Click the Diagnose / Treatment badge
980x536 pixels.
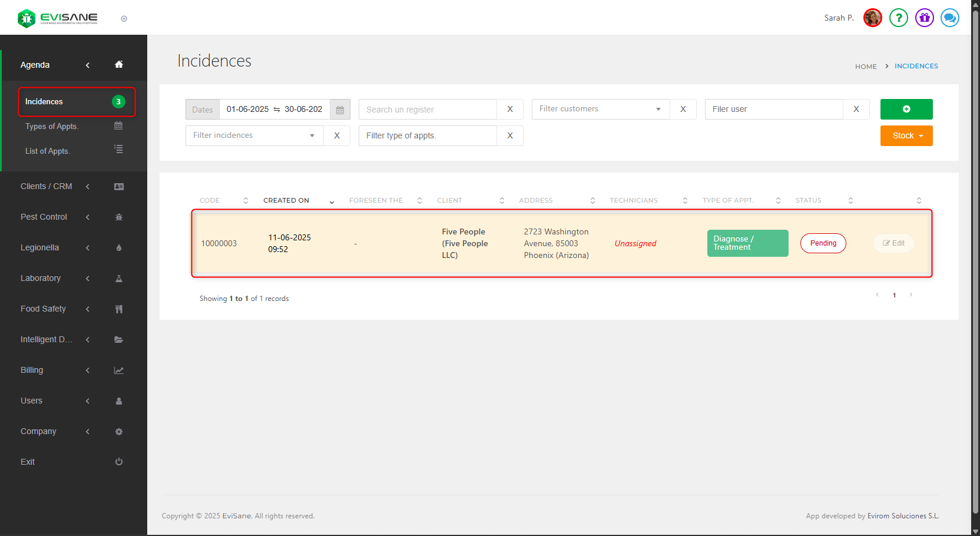coord(747,243)
